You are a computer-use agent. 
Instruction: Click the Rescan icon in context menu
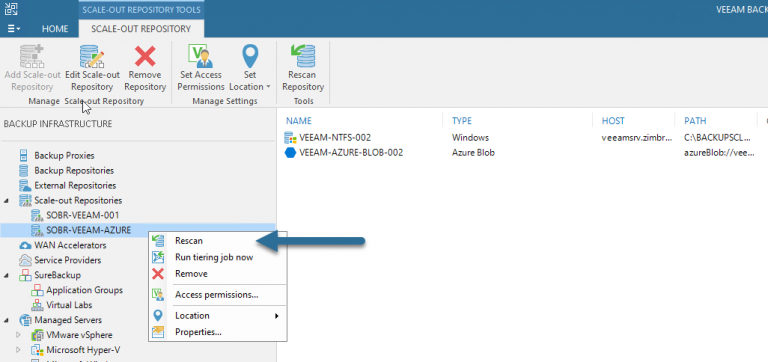coord(158,241)
